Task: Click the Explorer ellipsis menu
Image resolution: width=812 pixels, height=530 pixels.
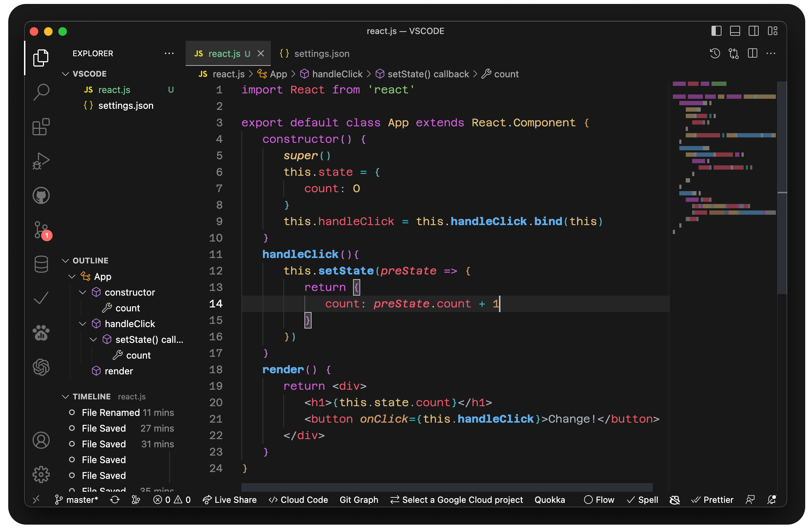Action: 169,53
